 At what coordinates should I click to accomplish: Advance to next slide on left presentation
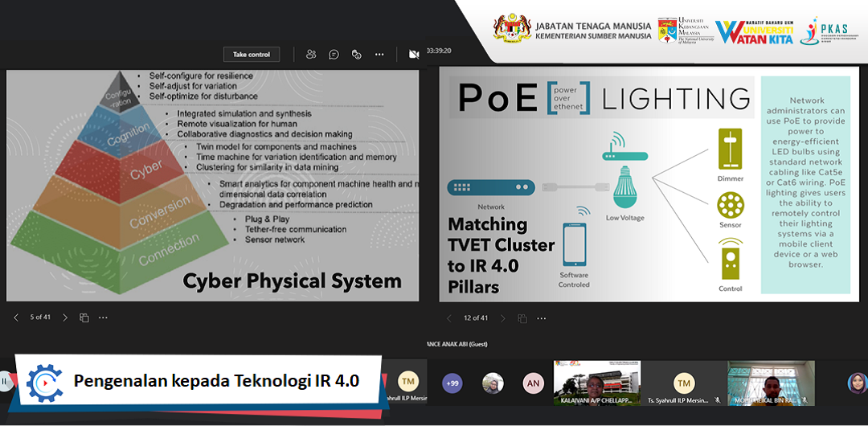pyautogui.click(x=65, y=317)
